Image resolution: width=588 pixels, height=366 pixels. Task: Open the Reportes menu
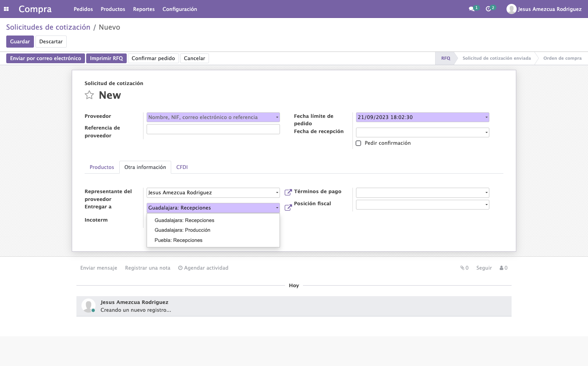pos(144,9)
